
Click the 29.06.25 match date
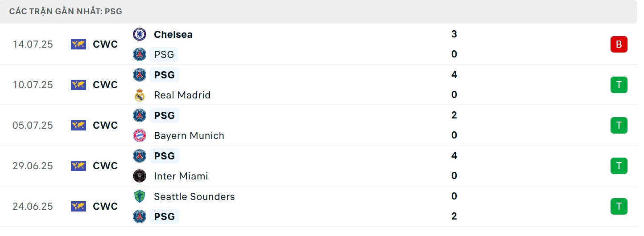coord(33,166)
